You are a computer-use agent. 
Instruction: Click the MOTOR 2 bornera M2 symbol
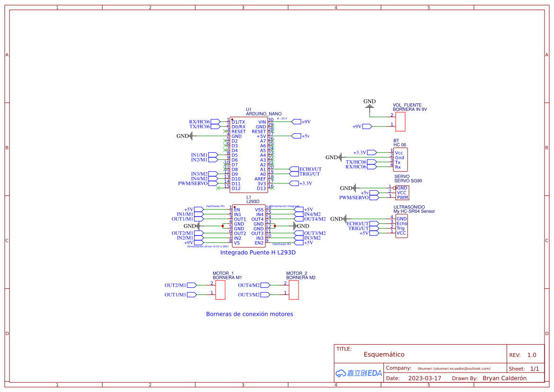(294, 289)
